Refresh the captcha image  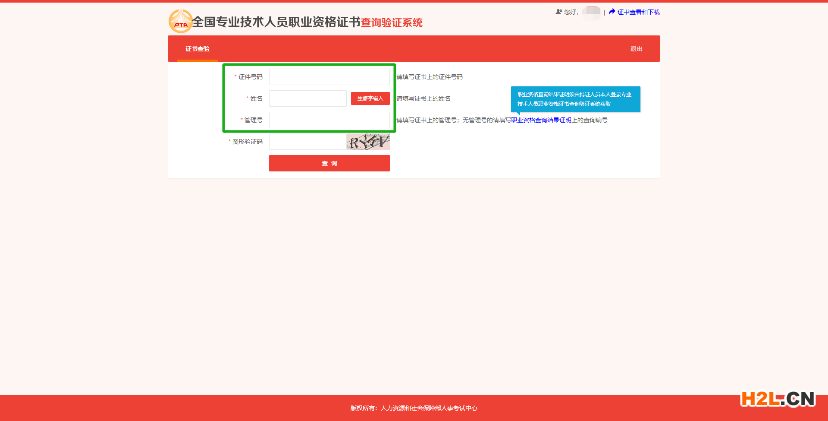click(368, 142)
